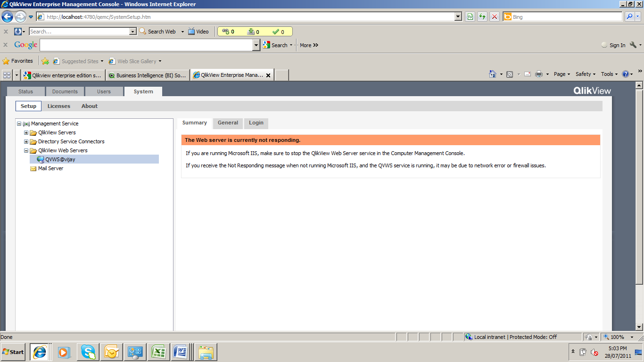644x362 pixels.
Task: Open Word from the taskbar
Action: point(182,352)
